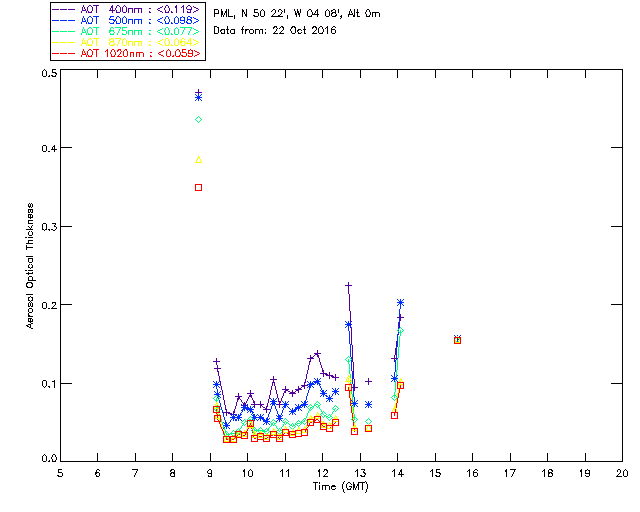Viewport: 640px width, 512px height.
Task: Click the x-axis tick label 16
Action: tap(472, 473)
